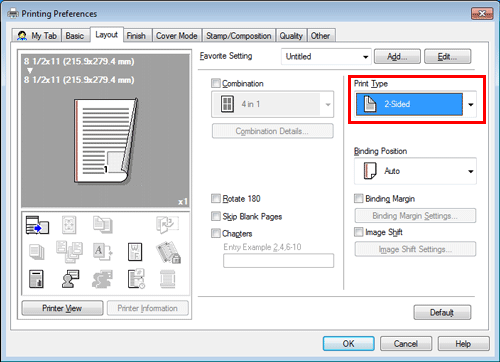Open the Print Type 2-Sided dropdown

416,104
